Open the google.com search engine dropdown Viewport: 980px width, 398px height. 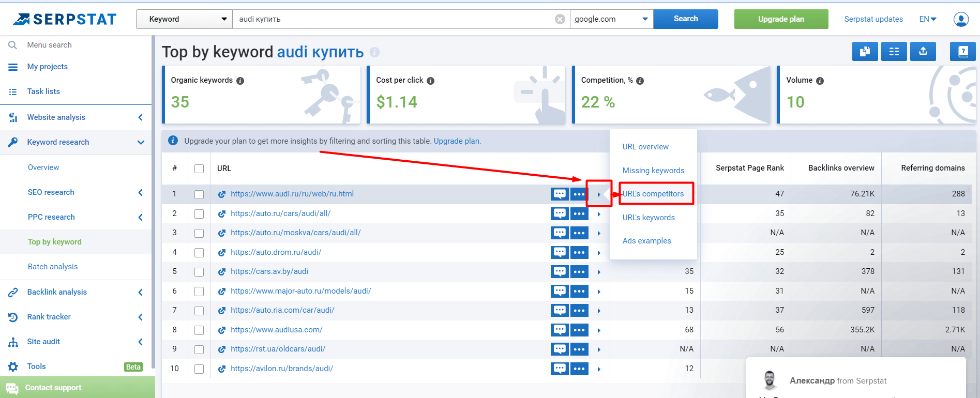(611, 19)
